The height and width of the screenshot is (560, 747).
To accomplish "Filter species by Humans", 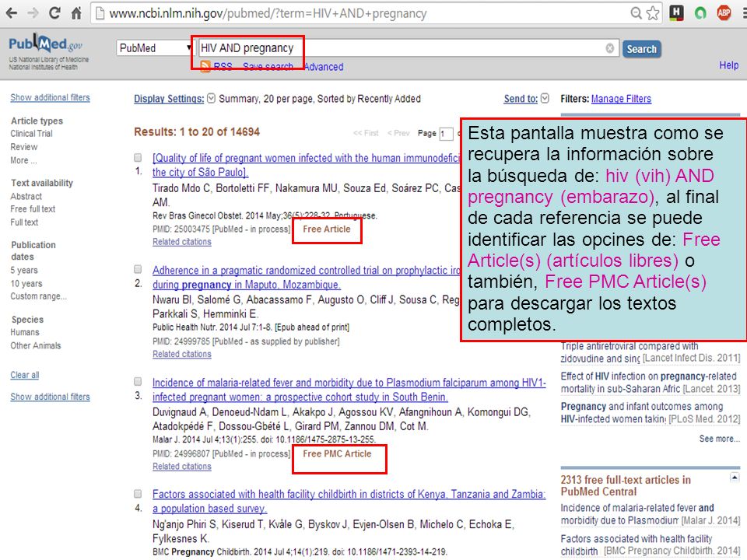I will point(25,332).
